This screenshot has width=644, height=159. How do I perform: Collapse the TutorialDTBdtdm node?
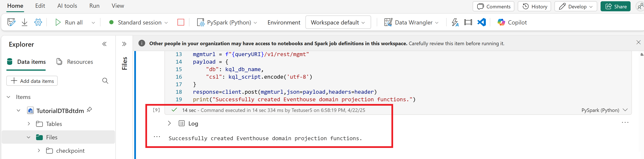click(x=18, y=110)
